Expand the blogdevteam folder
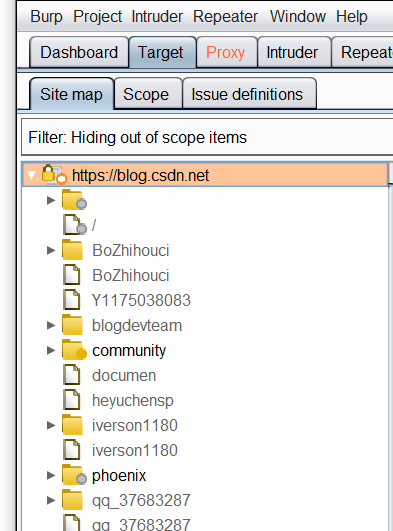This screenshot has height=531, width=393. coord(51,325)
